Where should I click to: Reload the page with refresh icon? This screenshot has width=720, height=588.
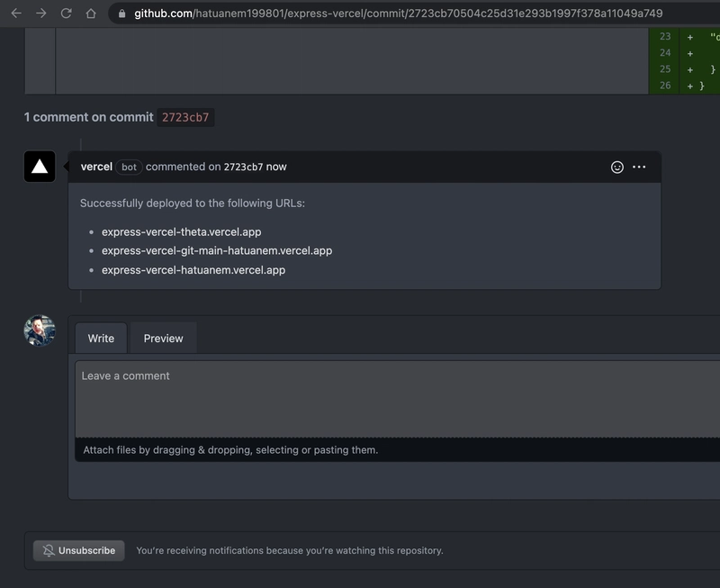(x=66, y=14)
